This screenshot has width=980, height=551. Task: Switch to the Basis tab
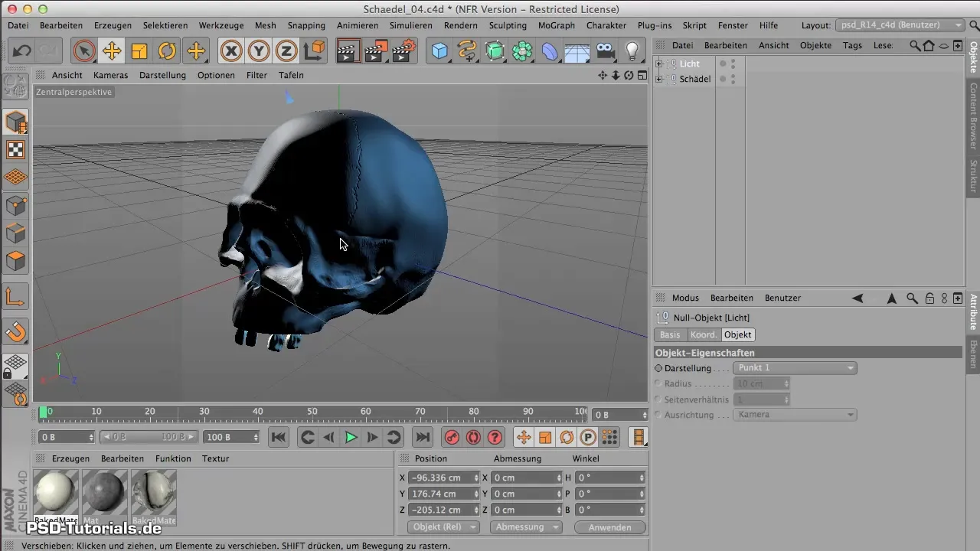(x=670, y=334)
